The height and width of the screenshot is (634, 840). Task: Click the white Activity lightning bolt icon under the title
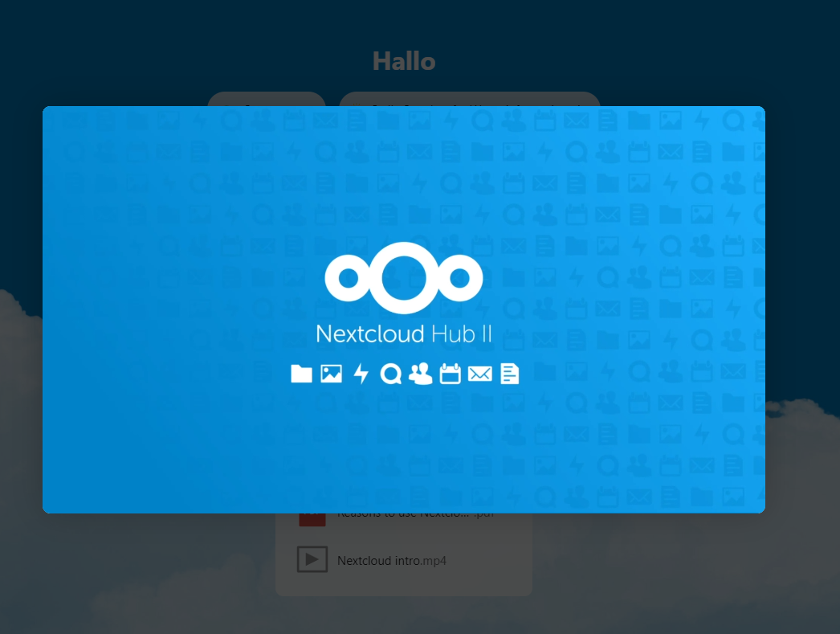[361, 374]
